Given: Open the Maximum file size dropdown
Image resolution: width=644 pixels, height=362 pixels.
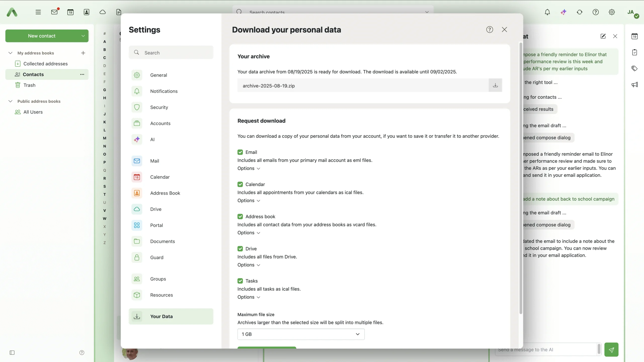Looking at the screenshot, I should tap(301, 334).
